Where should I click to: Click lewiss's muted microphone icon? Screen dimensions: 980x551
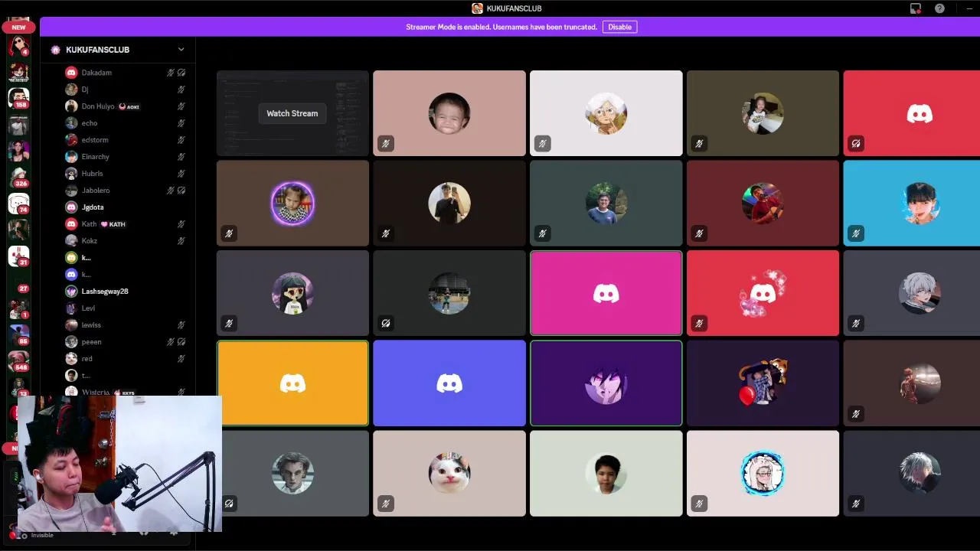[x=181, y=325]
